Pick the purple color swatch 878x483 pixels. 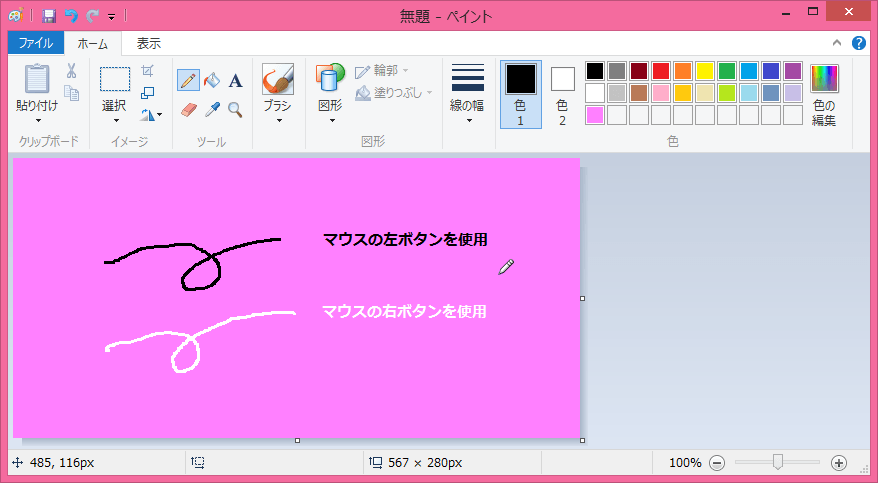click(x=793, y=71)
